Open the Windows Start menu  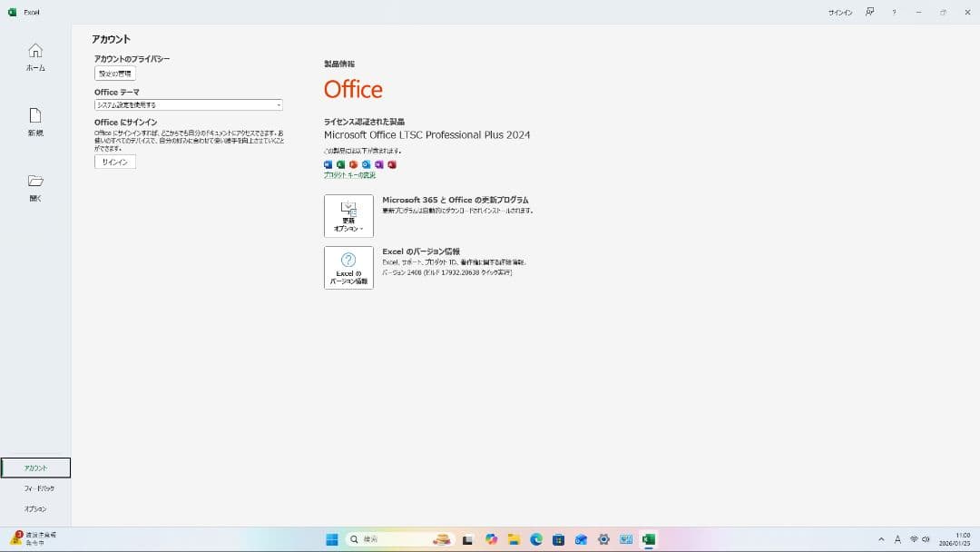click(x=332, y=539)
